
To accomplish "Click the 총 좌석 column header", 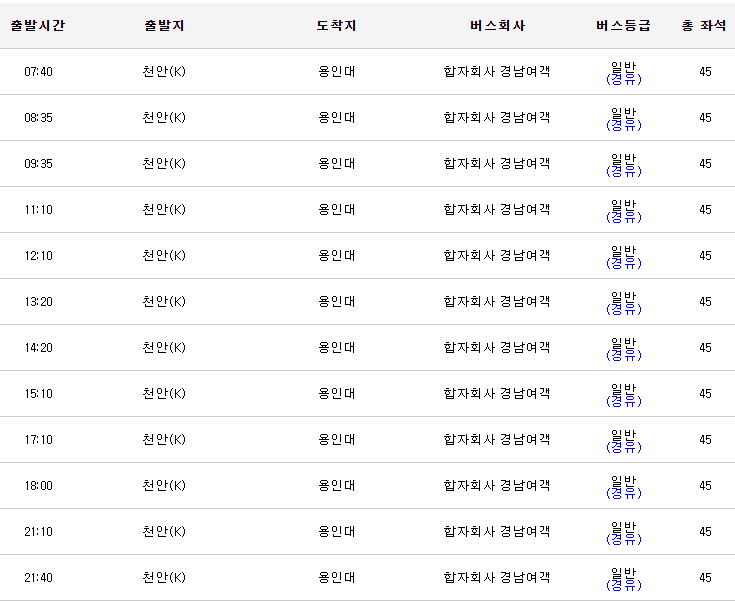I will [704, 25].
